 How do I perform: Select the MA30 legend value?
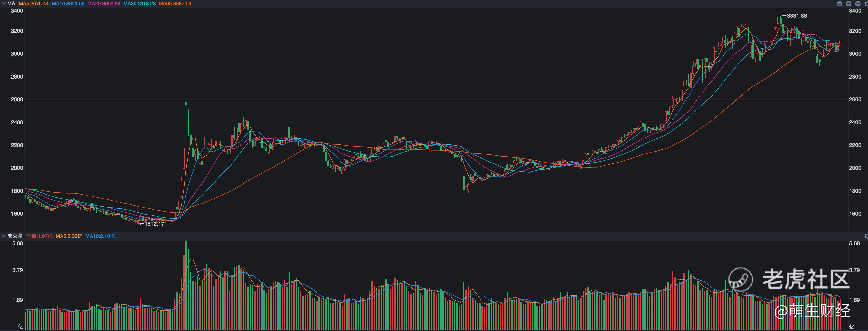[x=139, y=3]
